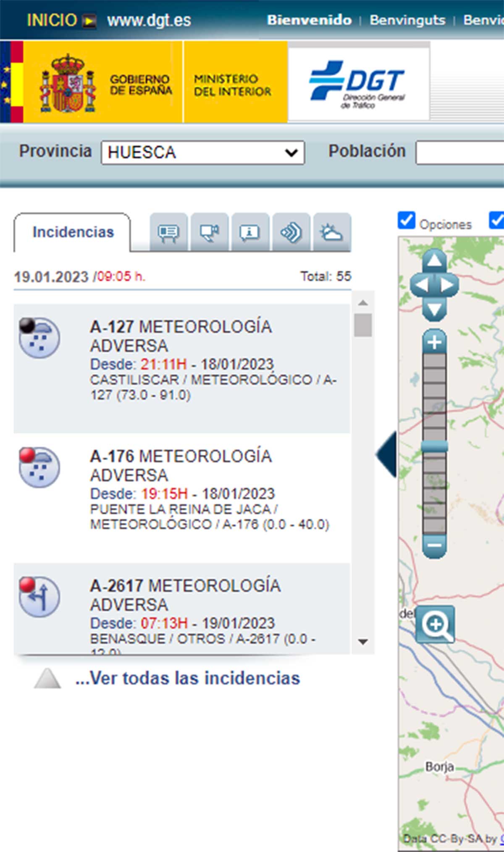Viewport: 504px width, 852px height.
Task: Open the information bubble tab
Action: pyautogui.click(x=250, y=232)
